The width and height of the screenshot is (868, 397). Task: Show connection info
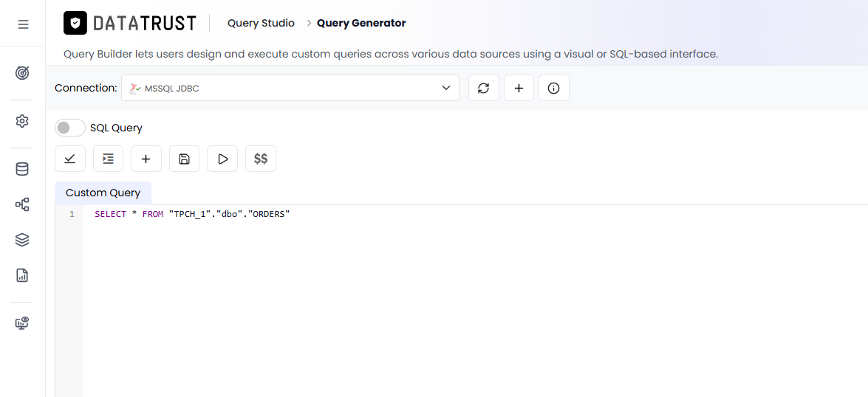pos(554,88)
